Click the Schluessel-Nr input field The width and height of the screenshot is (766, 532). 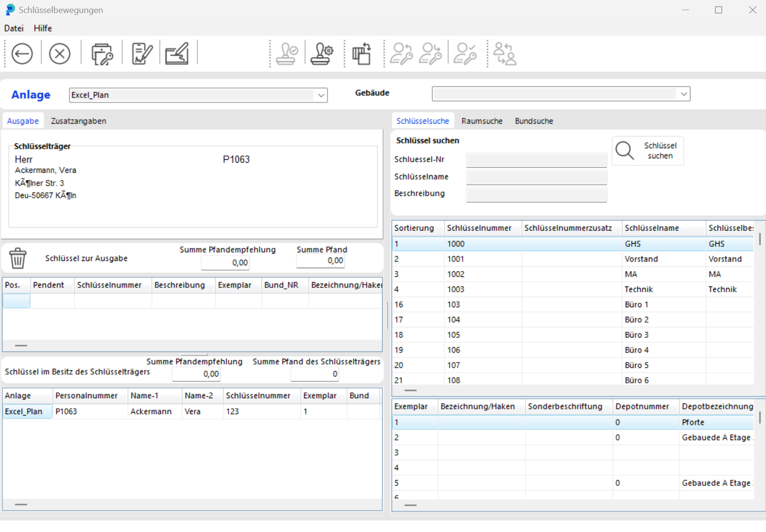pyautogui.click(x=536, y=160)
